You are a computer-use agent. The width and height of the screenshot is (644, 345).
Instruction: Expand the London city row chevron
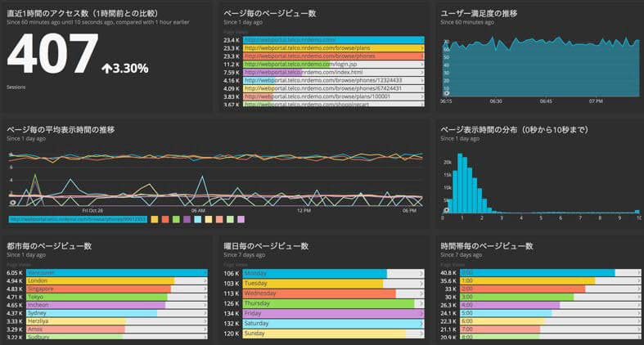pyautogui.click(x=205, y=280)
